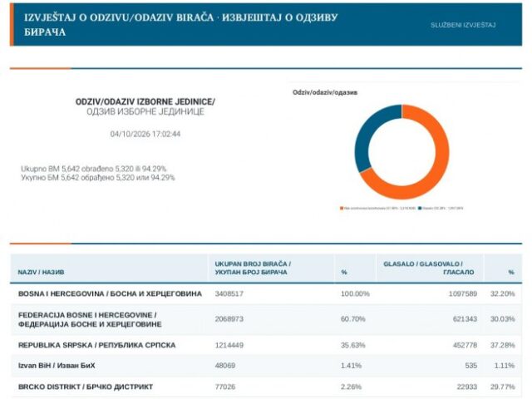
Task: Select the 'FEDERACIJA BOSNE I HERCEGOVINE' row name
Action: coord(90,319)
